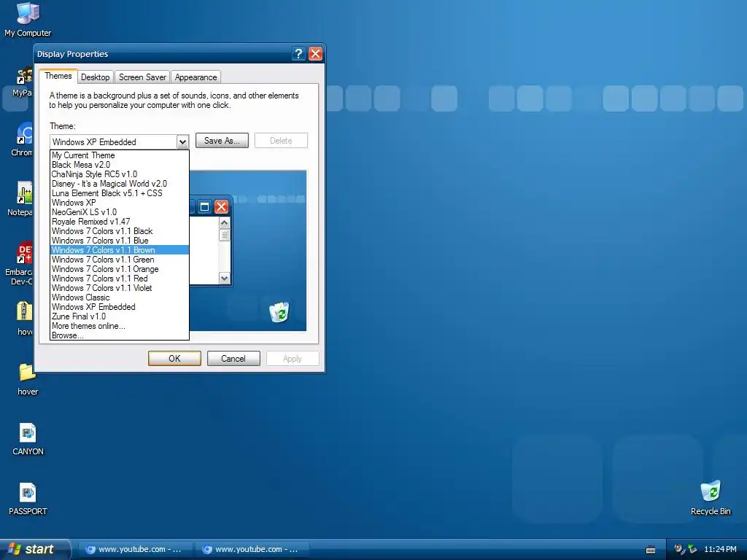Click the Cancel button

tap(233, 359)
